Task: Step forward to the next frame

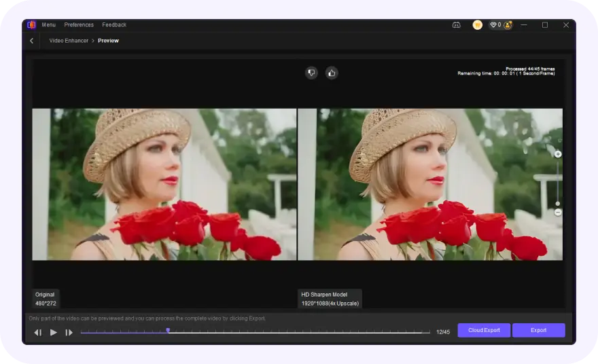Action: click(69, 332)
